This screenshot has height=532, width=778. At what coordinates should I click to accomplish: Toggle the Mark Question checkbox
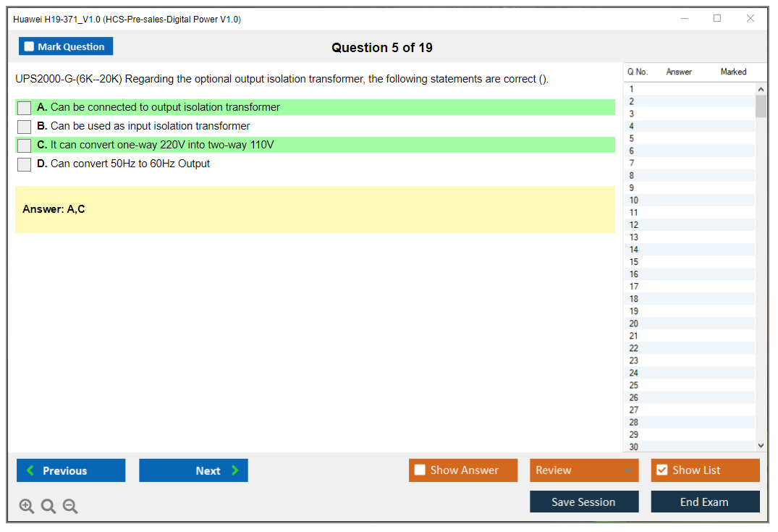click(30, 47)
